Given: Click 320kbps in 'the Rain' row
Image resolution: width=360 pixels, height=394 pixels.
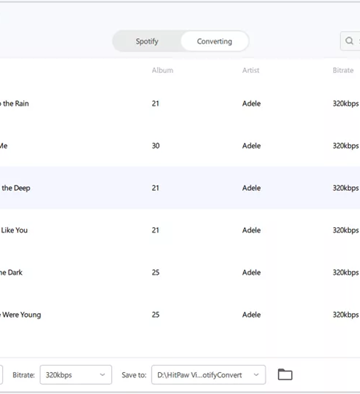Looking at the screenshot, I should (346, 104).
